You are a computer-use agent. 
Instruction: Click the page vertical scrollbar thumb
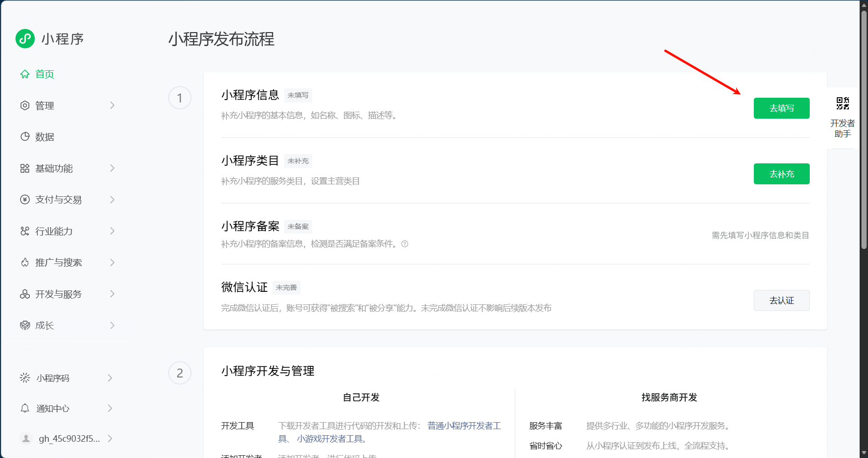coord(864,130)
